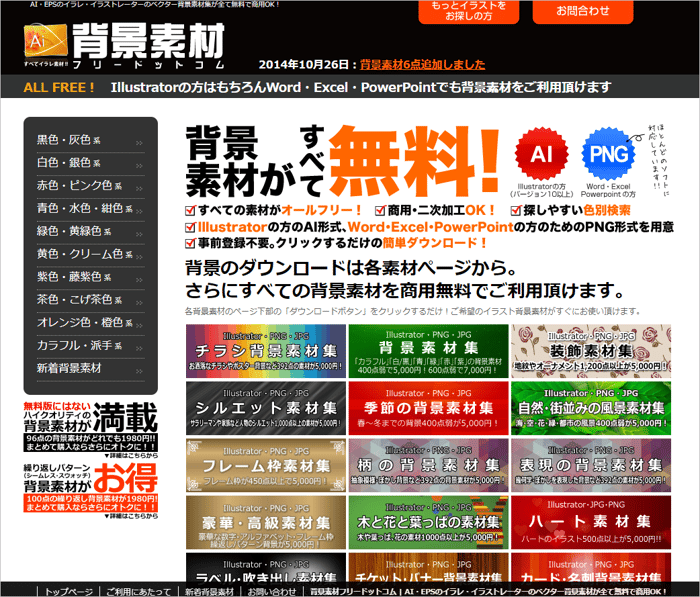Click chevron arrows beside 赤色・ピンク色系
This screenshot has height=597, width=700.
pyautogui.click(x=139, y=188)
